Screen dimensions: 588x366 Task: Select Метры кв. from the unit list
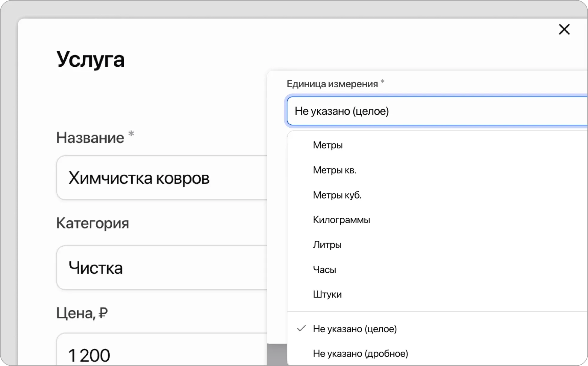click(334, 170)
